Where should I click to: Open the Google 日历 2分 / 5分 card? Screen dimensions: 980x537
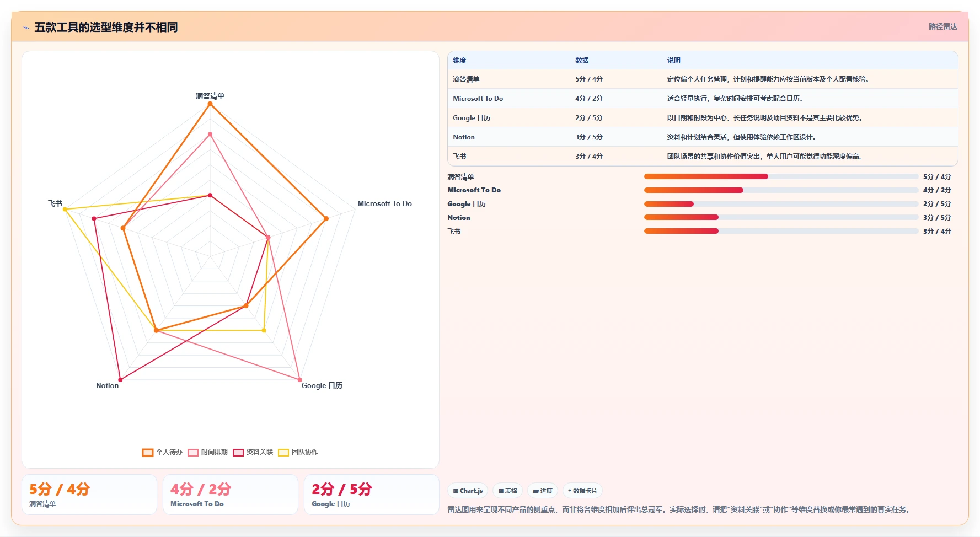(x=372, y=495)
